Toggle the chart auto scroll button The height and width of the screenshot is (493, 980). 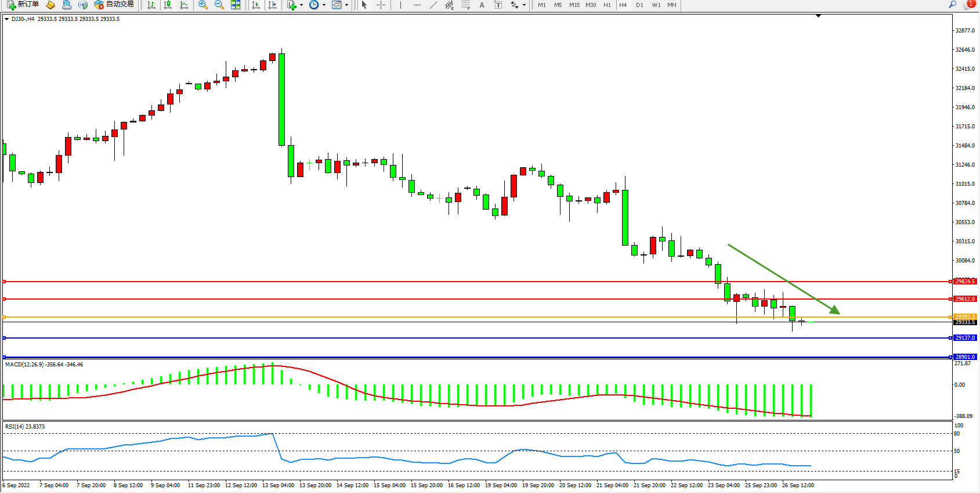tap(255, 5)
